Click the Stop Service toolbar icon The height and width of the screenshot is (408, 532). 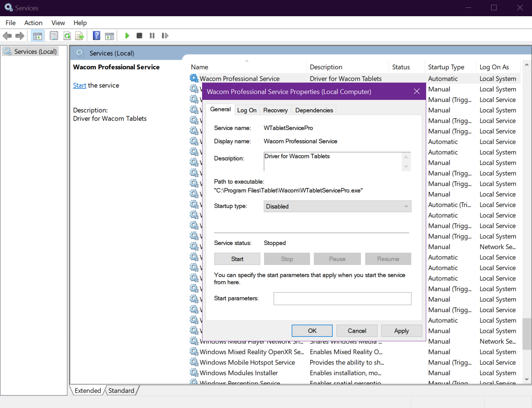(139, 36)
